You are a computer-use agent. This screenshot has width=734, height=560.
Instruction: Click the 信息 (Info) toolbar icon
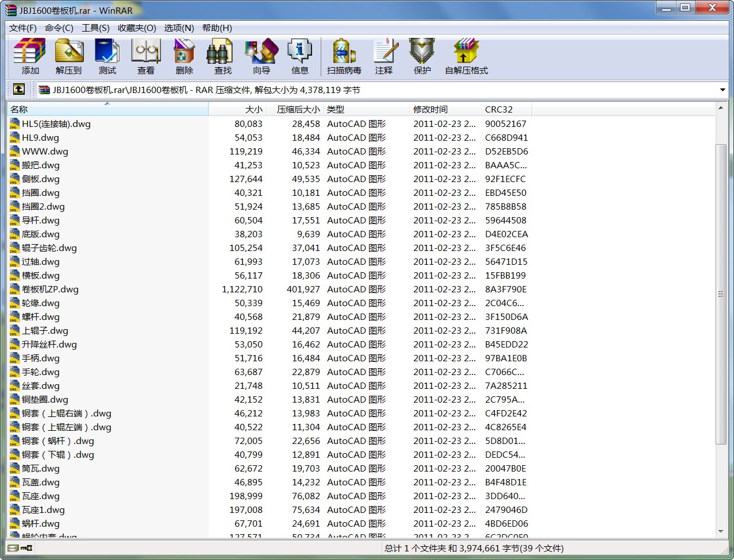[x=299, y=51]
